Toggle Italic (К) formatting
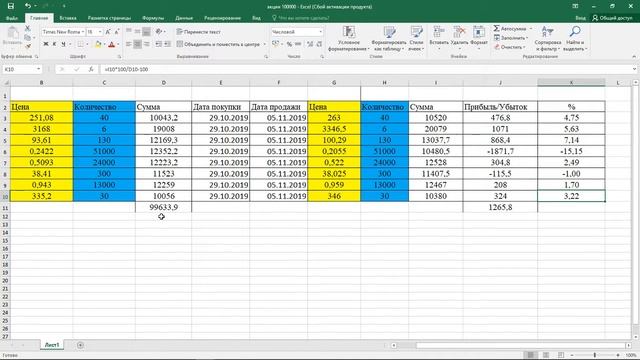The image size is (640, 360). (x=54, y=44)
